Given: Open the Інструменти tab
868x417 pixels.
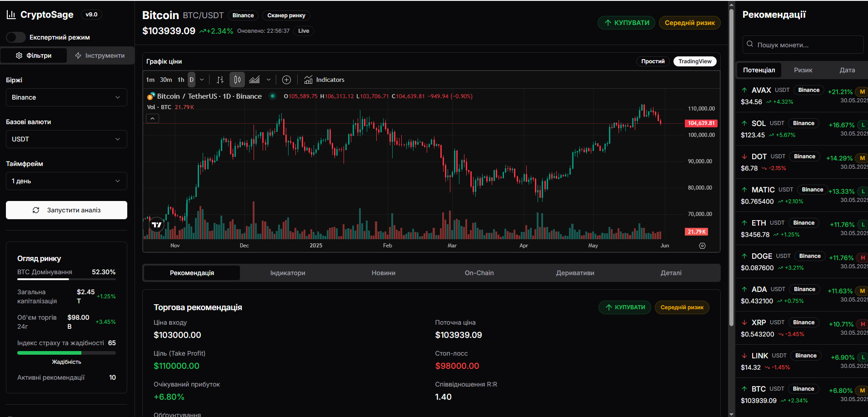Looking at the screenshot, I should pyautogui.click(x=100, y=55).
